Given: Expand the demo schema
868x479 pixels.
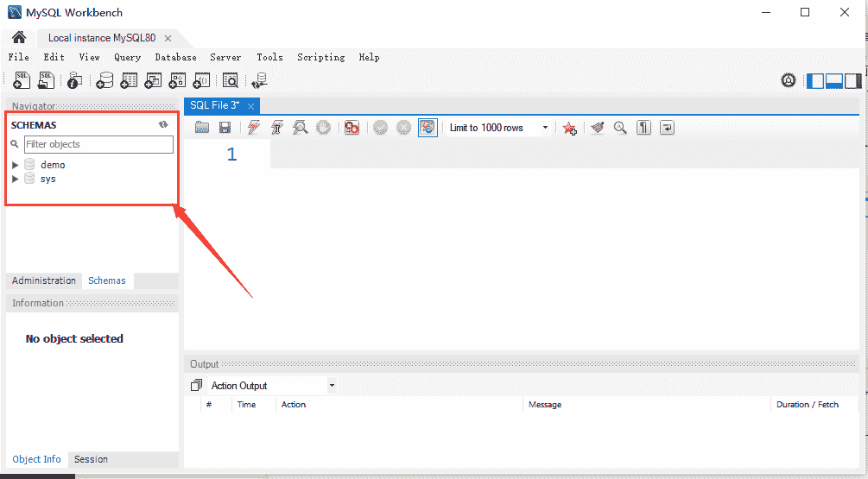Looking at the screenshot, I should pyautogui.click(x=15, y=165).
